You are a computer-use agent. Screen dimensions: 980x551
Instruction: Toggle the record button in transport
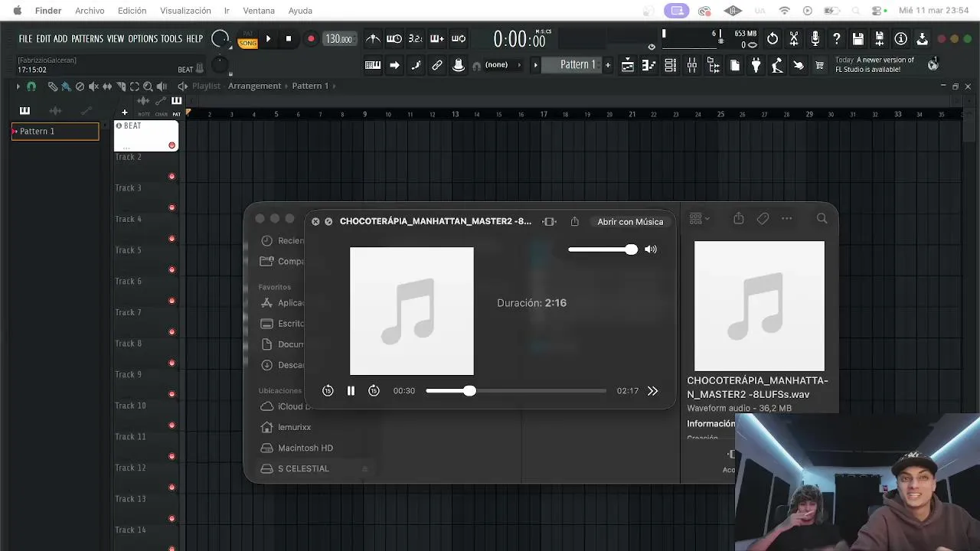pos(310,39)
